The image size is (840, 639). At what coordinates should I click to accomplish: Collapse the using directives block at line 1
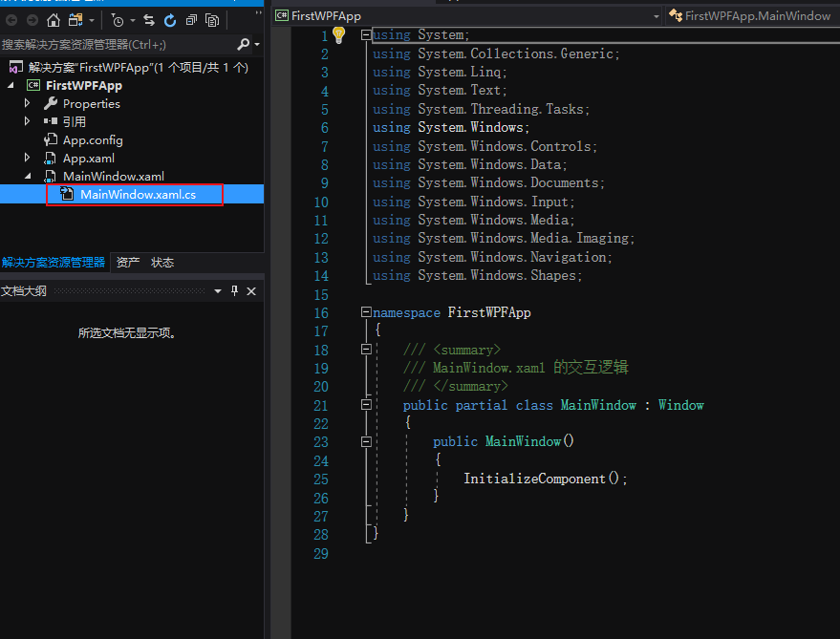click(366, 35)
